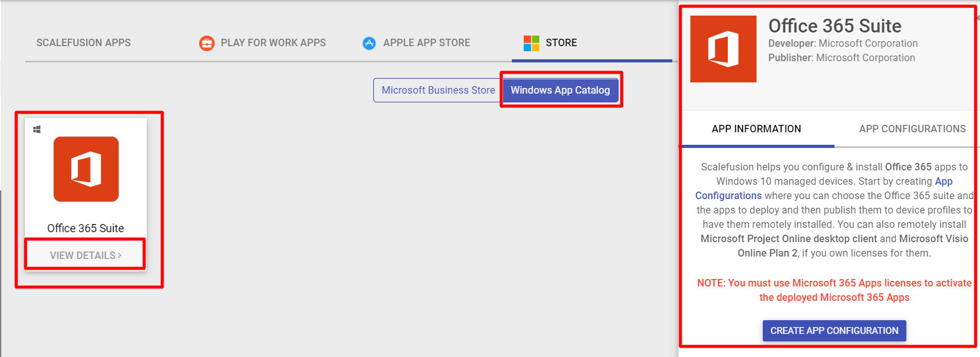Click the small Windows logo on card

[x=37, y=129]
